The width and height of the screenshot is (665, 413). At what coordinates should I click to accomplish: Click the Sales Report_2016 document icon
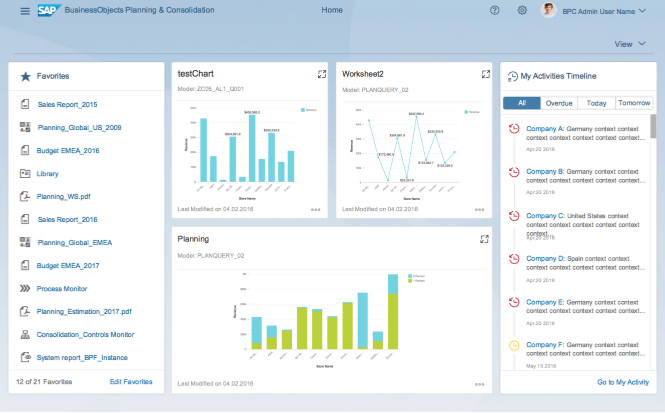click(x=25, y=219)
